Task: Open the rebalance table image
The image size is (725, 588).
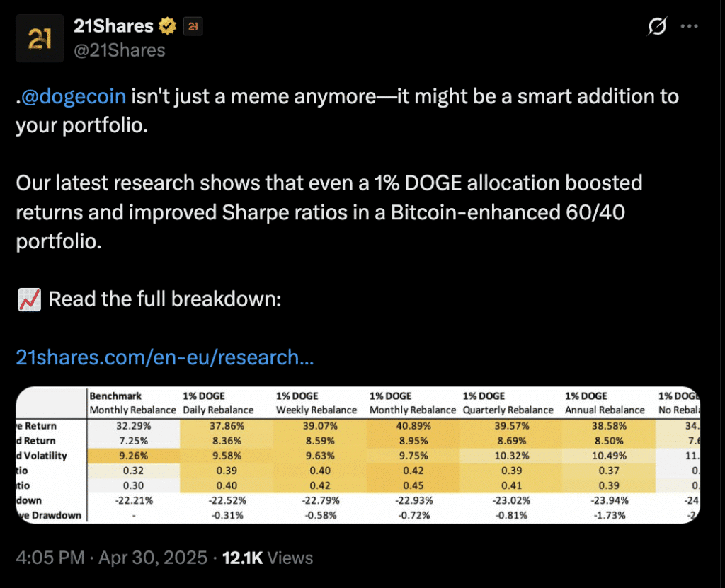Action: point(358,456)
